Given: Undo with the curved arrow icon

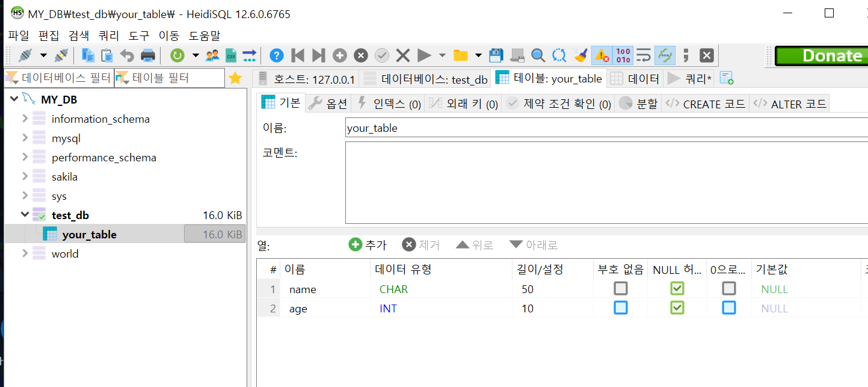Looking at the screenshot, I should 127,56.
